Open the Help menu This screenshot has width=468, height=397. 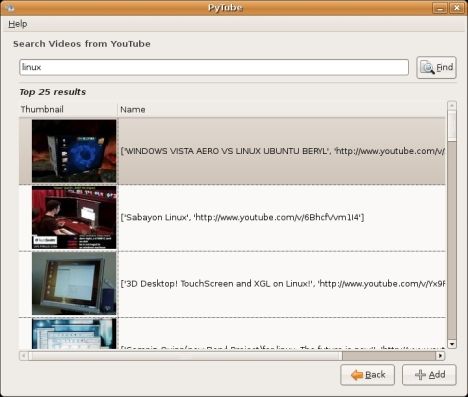tap(18, 24)
